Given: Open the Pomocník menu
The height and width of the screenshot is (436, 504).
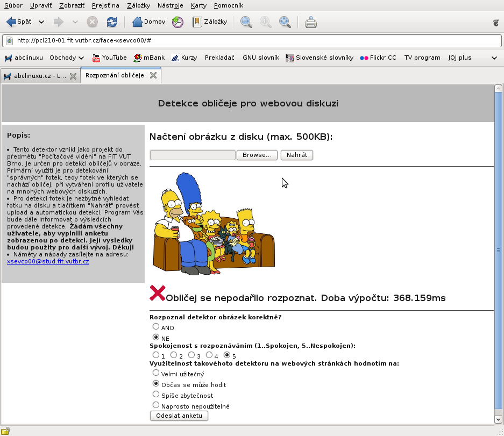Looking at the screenshot, I should coord(229,5).
